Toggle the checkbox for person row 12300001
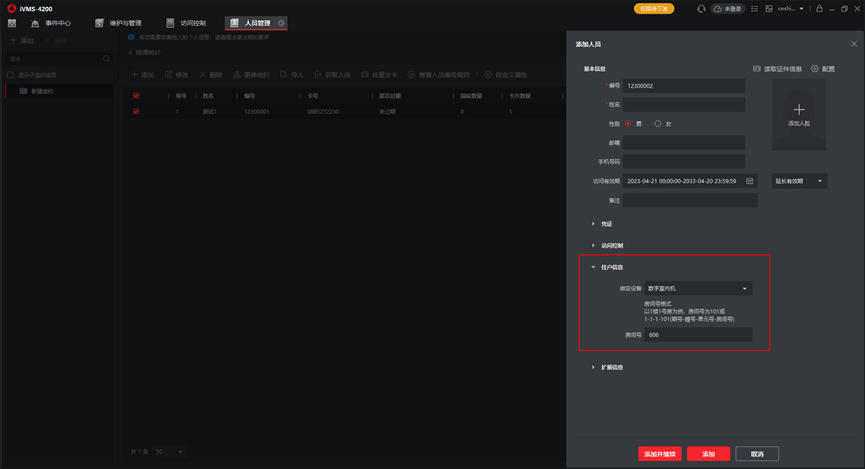Viewport: 865px width, 469px height. (x=136, y=111)
